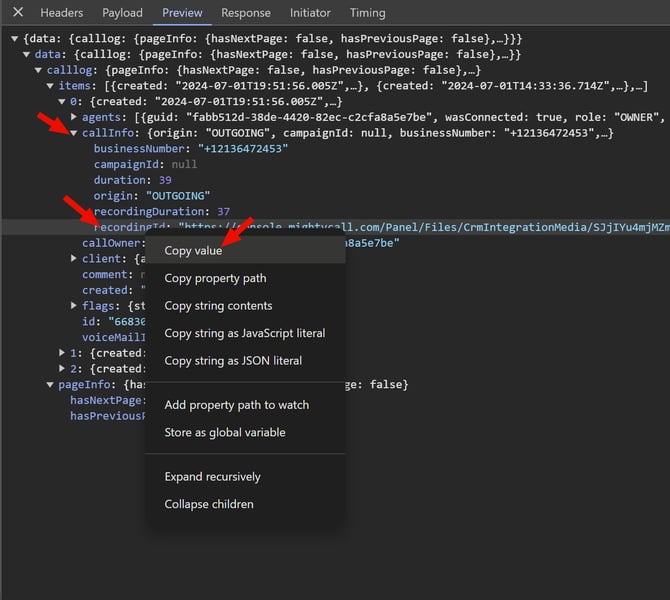Choose Copy string as JSON literal
The image size is (670, 600).
[245, 361]
